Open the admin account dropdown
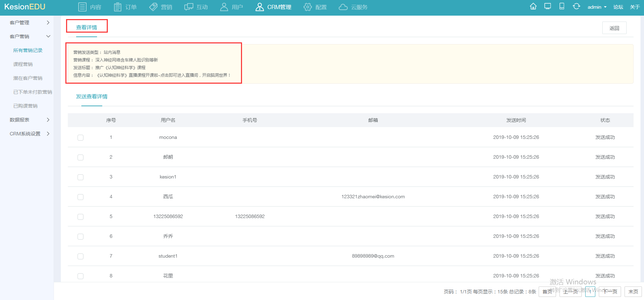Image resolution: width=644 pixels, height=300 pixels. [x=597, y=7]
